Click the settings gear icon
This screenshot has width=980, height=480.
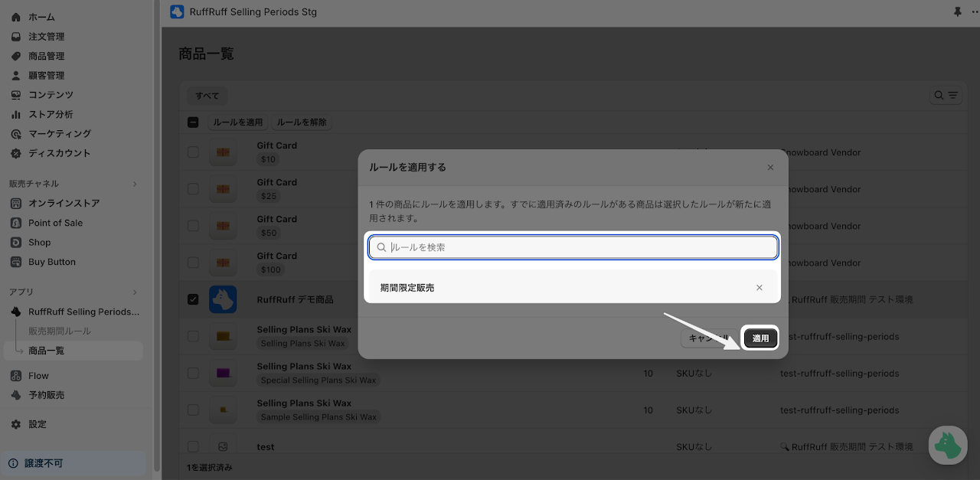coord(15,424)
